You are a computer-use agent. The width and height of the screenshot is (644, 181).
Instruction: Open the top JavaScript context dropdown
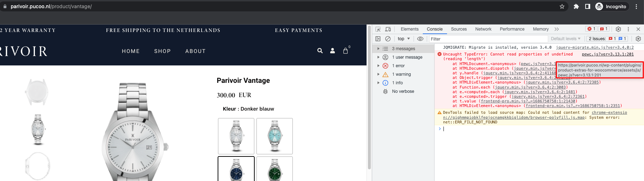[404, 39]
